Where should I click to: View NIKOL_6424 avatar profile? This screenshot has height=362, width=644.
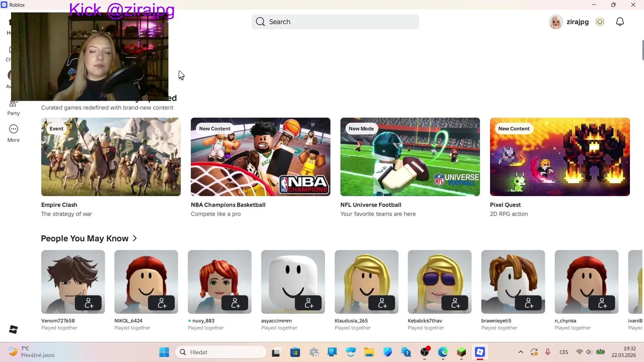[146, 282]
